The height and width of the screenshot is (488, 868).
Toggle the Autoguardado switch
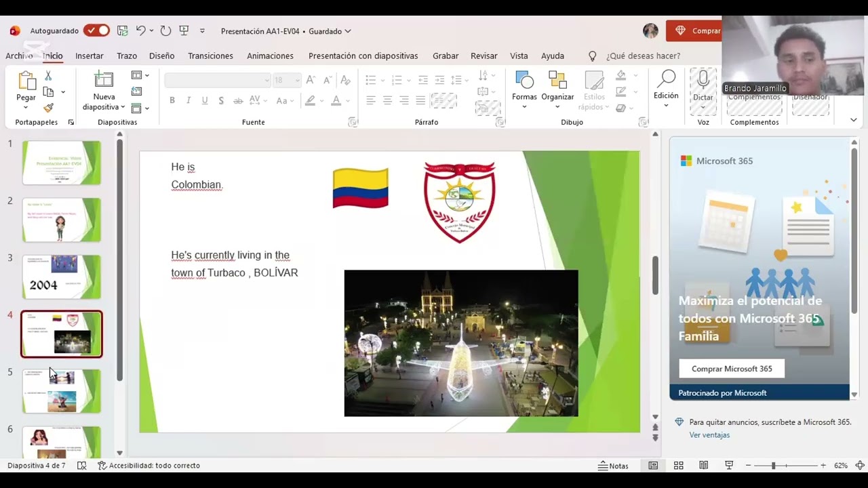pyautogui.click(x=96, y=30)
